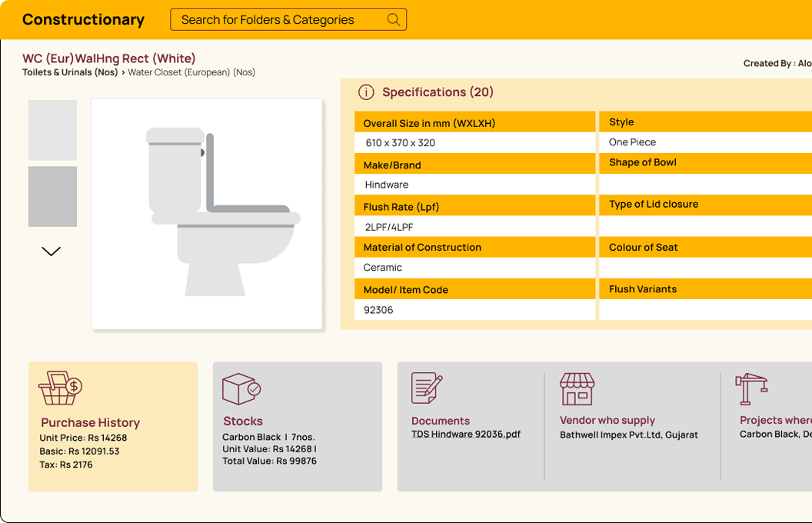This screenshot has width=812, height=523.
Task: Click the Hindware value
Action: [x=386, y=185]
